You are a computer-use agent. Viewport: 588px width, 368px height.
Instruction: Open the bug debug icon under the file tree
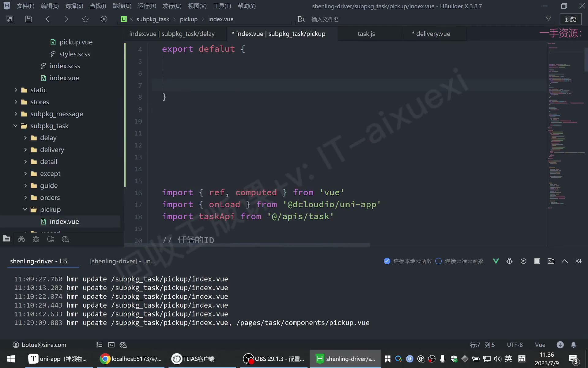(x=36, y=239)
